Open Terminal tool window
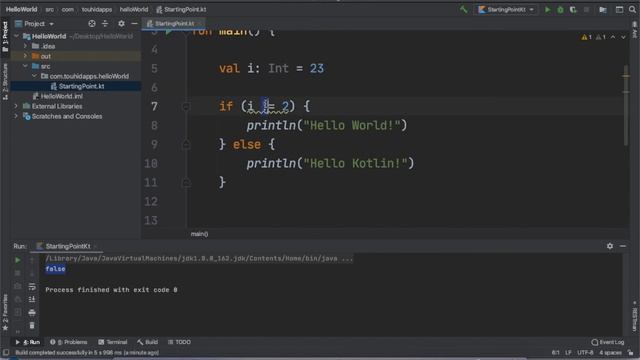Viewport: 640px width, 360px height. pos(113,342)
